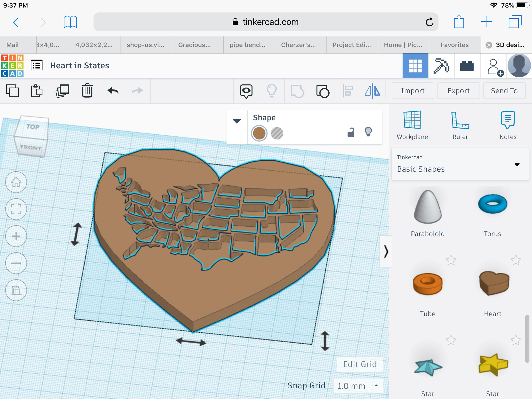Toggle the shape lock icon in the Shape panel

point(351,132)
